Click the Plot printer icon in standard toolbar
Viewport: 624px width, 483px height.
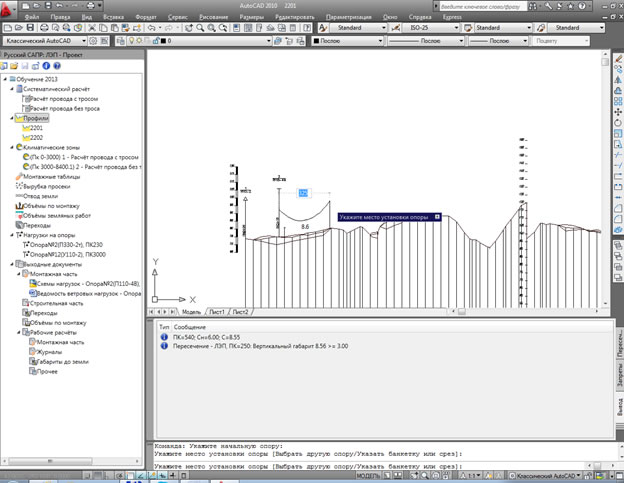44,28
